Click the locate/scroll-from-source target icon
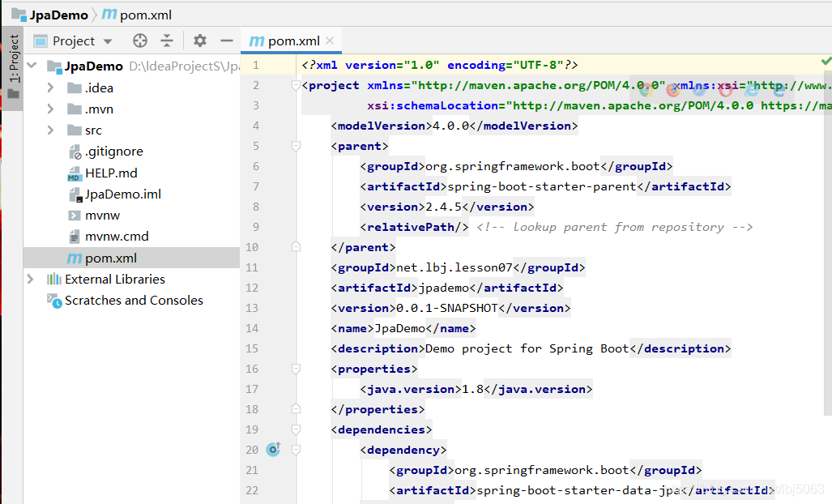 pyautogui.click(x=140, y=41)
